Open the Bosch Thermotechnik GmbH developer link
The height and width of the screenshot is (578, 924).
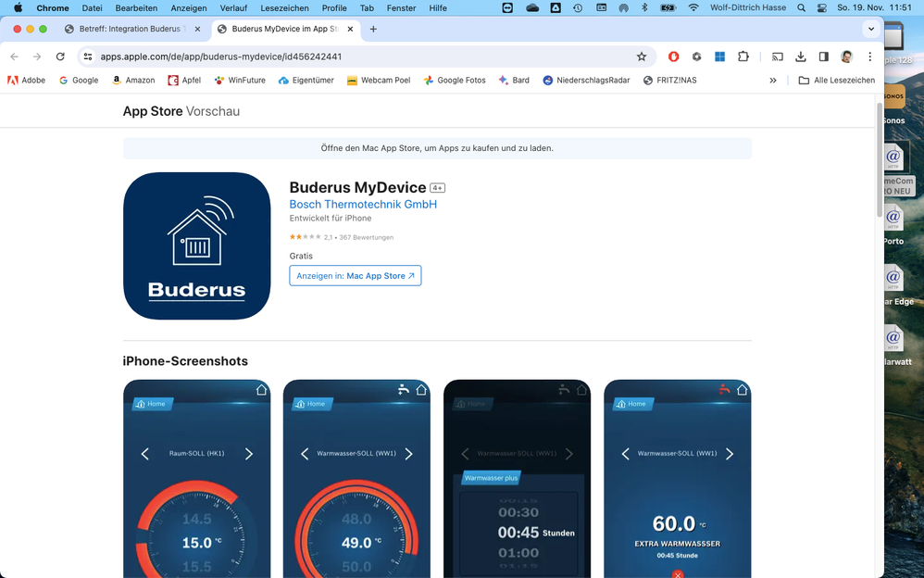[363, 205]
